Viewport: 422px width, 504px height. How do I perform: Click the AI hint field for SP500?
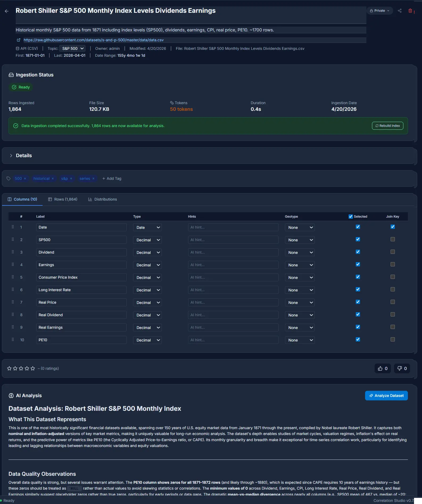point(233,240)
